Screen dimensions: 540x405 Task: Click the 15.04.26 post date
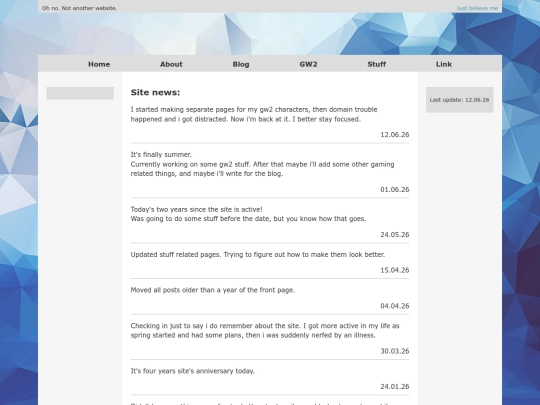point(395,270)
